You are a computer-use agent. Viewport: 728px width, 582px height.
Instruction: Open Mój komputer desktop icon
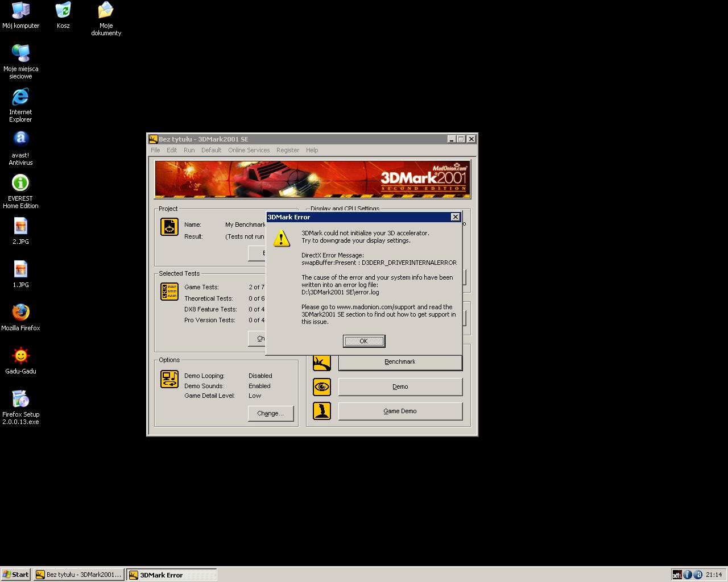(20, 15)
